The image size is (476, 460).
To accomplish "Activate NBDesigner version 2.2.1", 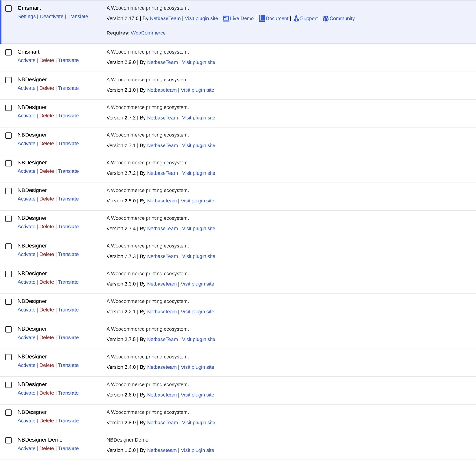I will 26,310.
